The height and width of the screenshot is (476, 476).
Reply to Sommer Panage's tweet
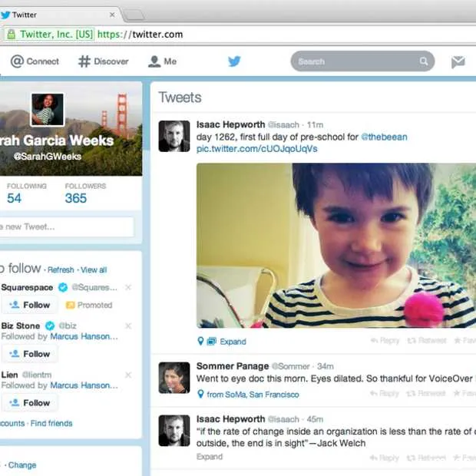[385, 394]
